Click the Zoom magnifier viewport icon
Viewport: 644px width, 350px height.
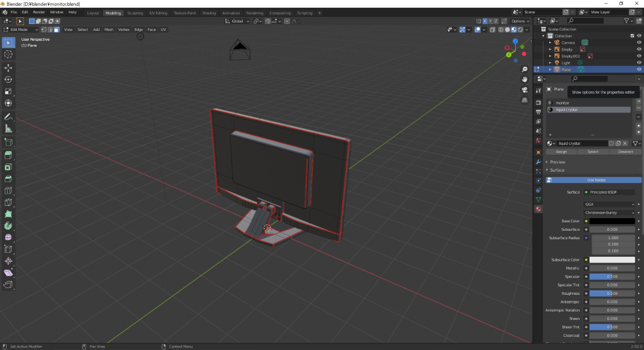[x=524, y=69]
